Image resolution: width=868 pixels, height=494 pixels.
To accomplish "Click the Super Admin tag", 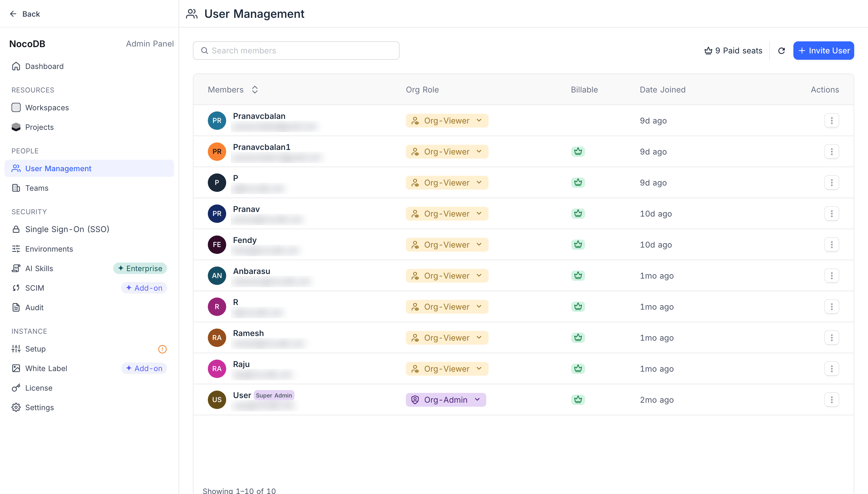I will pos(274,395).
